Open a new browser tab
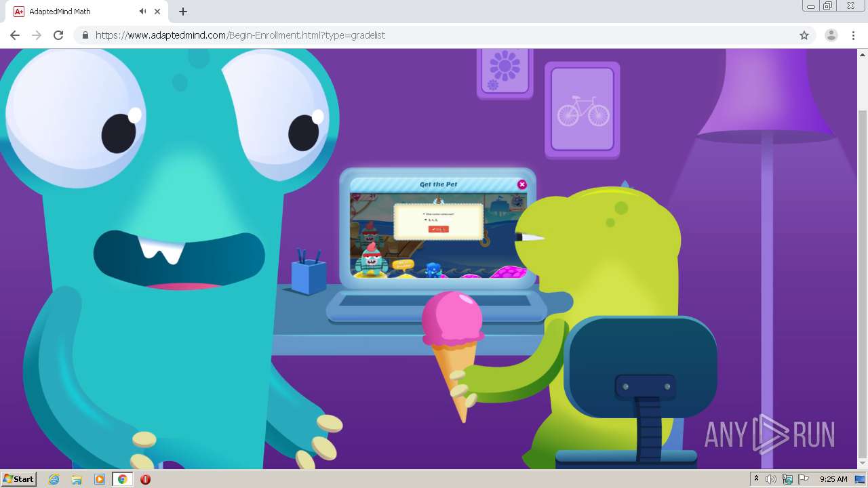This screenshot has width=868, height=488. (183, 12)
